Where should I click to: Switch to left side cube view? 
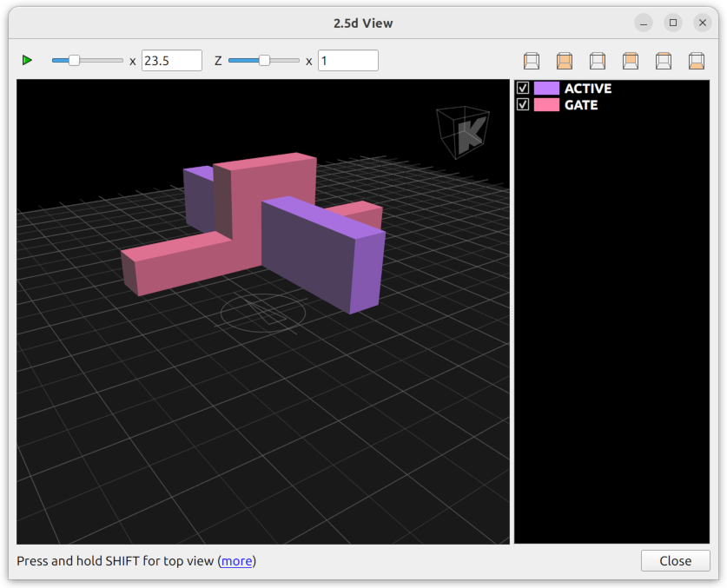(x=532, y=61)
